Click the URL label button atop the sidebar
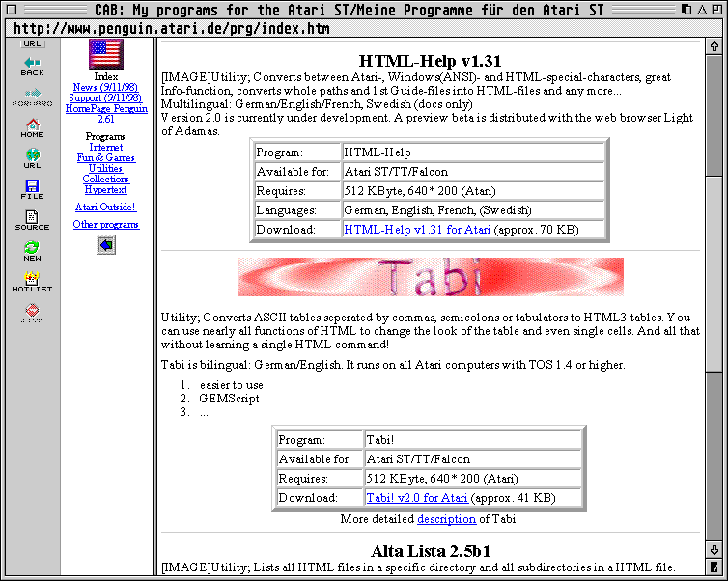This screenshot has width=728, height=581. click(x=33, y=44)
